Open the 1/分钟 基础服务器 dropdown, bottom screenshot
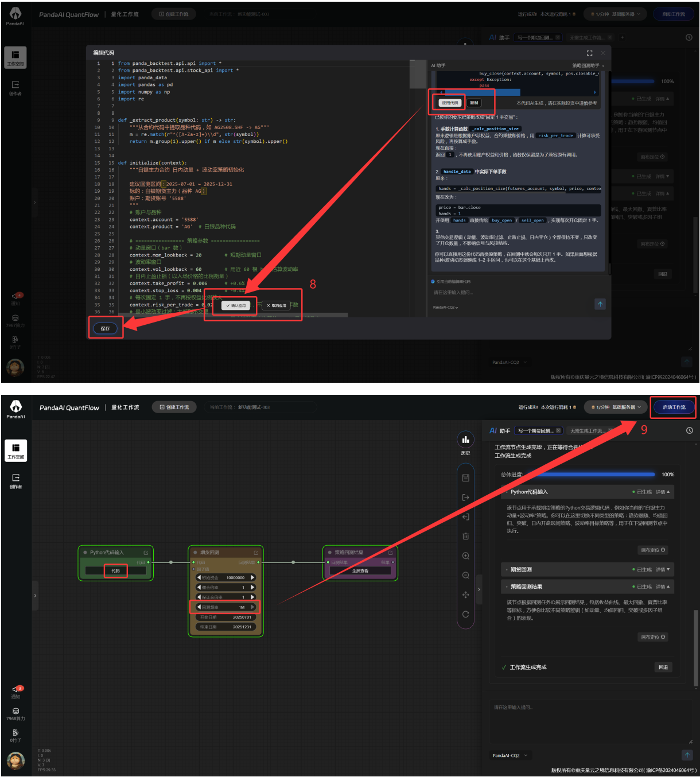 coord(616,407)
